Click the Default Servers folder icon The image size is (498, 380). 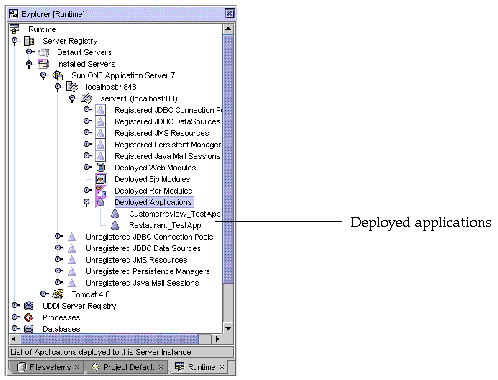coord(44,52)
